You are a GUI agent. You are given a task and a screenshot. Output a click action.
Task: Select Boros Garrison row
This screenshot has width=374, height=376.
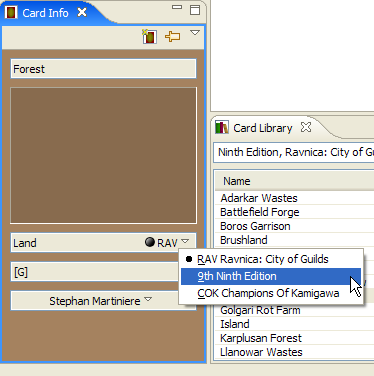[x=295, y=226]
